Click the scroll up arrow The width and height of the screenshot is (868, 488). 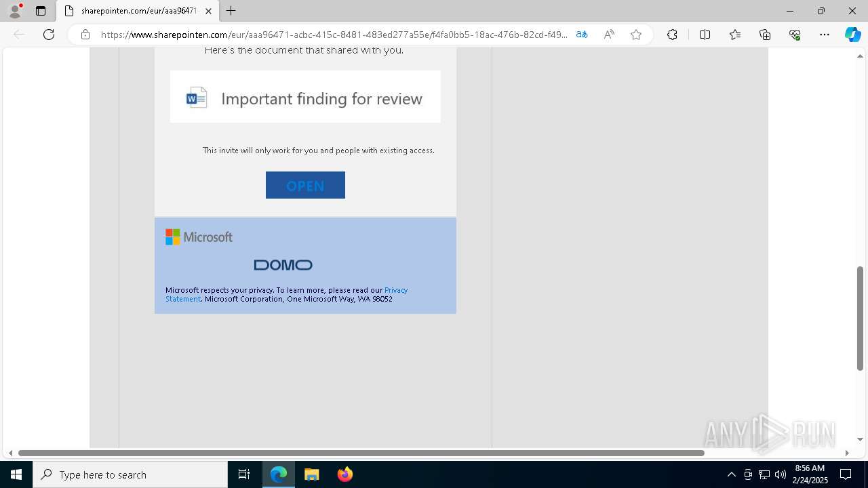click(860, 56)
